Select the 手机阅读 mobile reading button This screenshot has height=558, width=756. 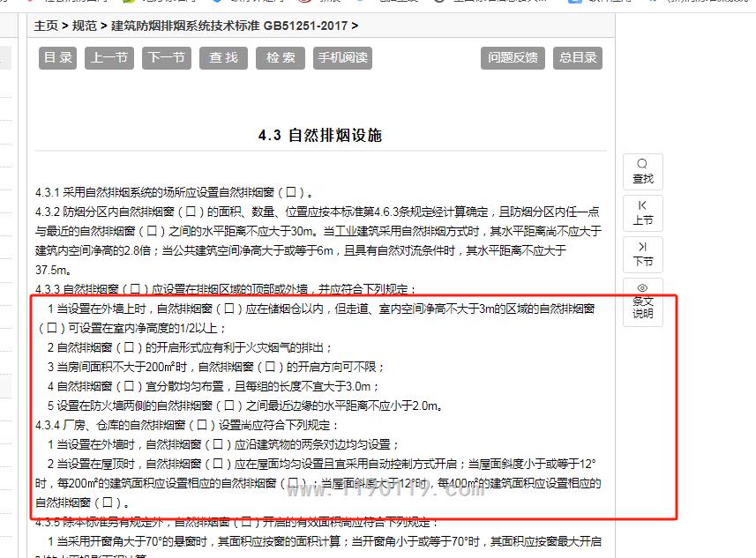342,57
